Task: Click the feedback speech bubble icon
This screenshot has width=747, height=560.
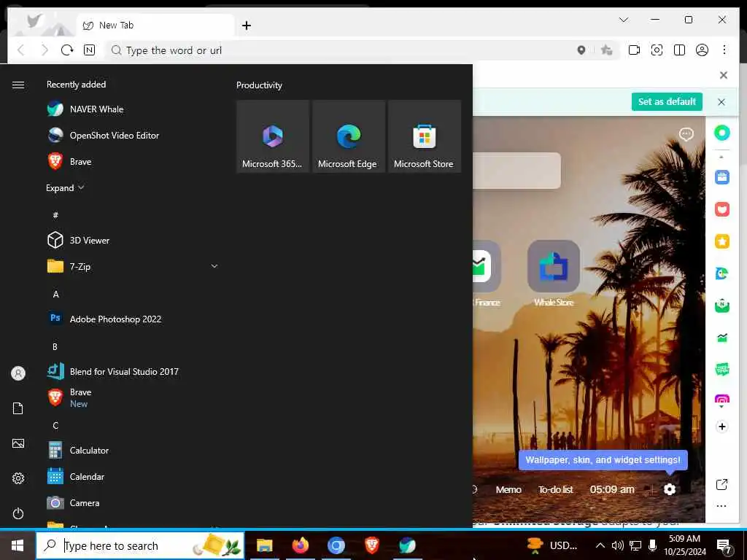Action: [x=686, y=134]
